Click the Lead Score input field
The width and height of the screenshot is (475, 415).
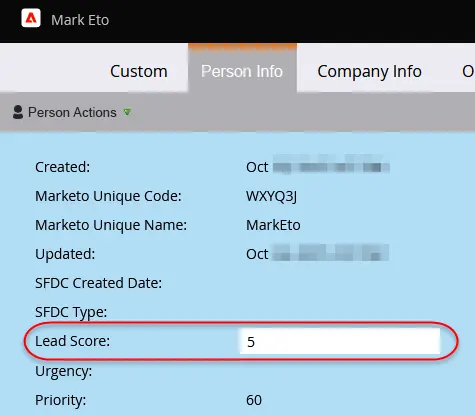[x=340, y=341]
